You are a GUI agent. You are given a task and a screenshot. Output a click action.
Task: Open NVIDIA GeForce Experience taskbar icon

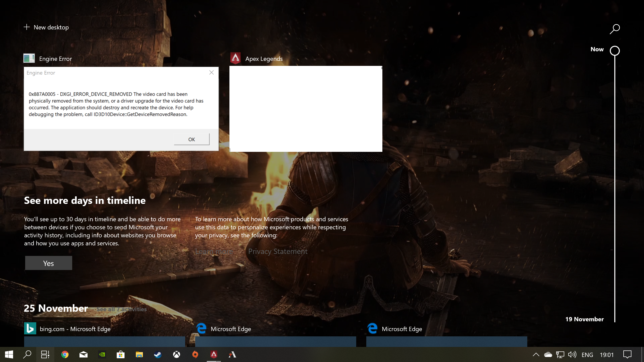[102, 354]
